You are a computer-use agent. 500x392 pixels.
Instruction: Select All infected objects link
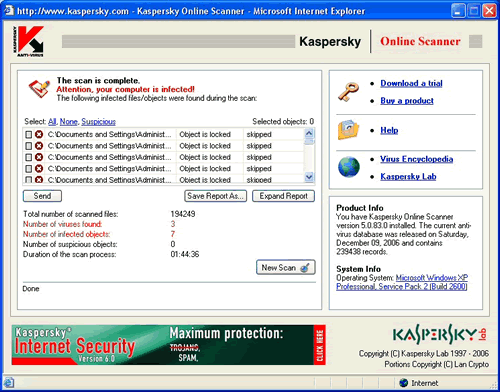click(x=52, y=122)
